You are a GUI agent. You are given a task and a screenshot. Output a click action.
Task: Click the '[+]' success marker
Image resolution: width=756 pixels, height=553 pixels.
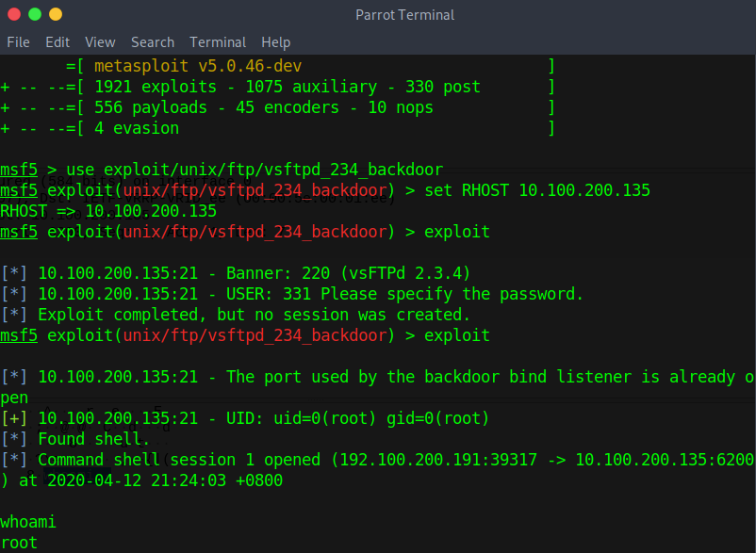click(14, 418)
